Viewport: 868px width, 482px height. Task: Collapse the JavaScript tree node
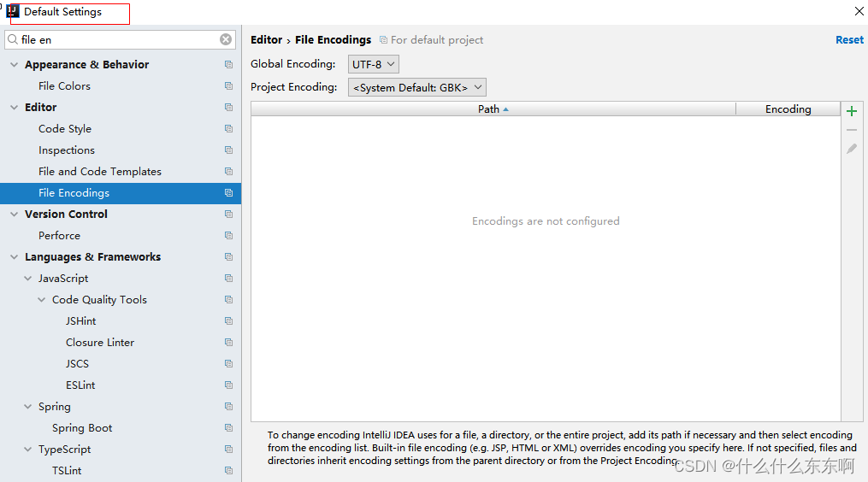point(27,279)
